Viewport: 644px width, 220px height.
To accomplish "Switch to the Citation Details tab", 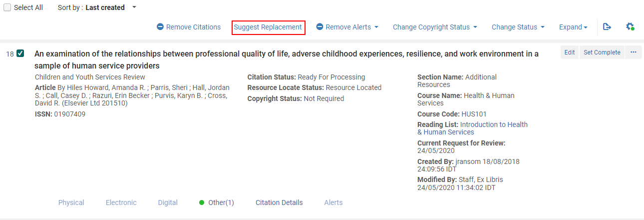I will pos(279,202).
